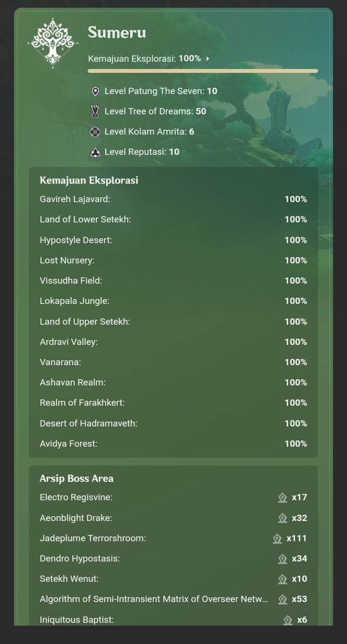Click the Reputasi mountain icon
Viewport: 347px width, 644px height.
tap(95, 151)
